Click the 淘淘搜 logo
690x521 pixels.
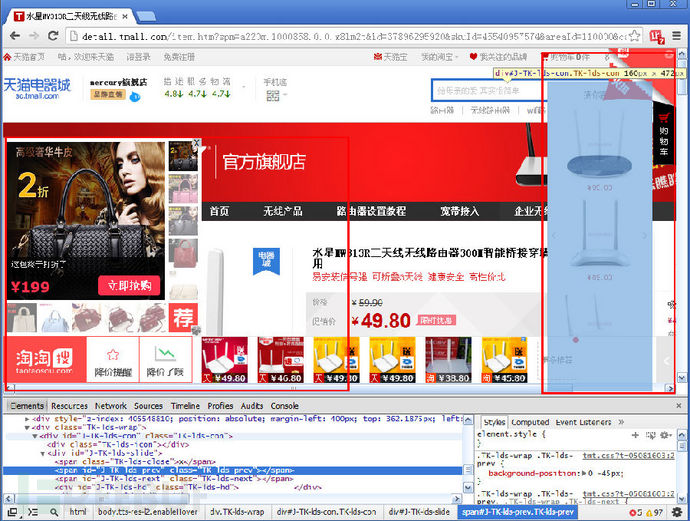[45, 360]
